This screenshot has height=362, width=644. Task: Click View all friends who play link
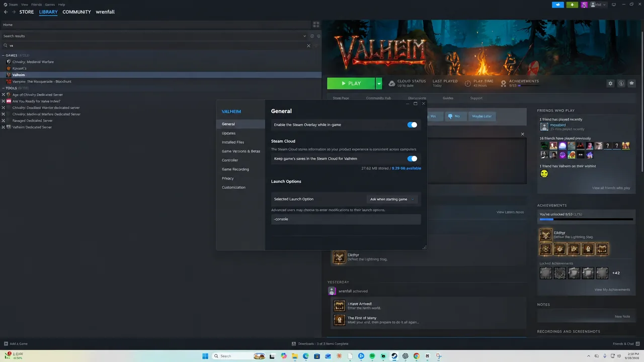tap(611, 188)
